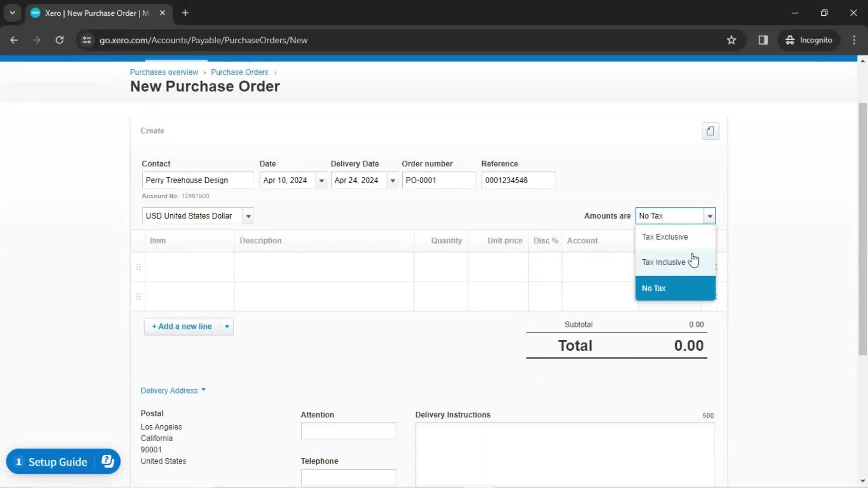Click Add a new line button
This screenshot has height=488, width=868.
pos(182,327)
